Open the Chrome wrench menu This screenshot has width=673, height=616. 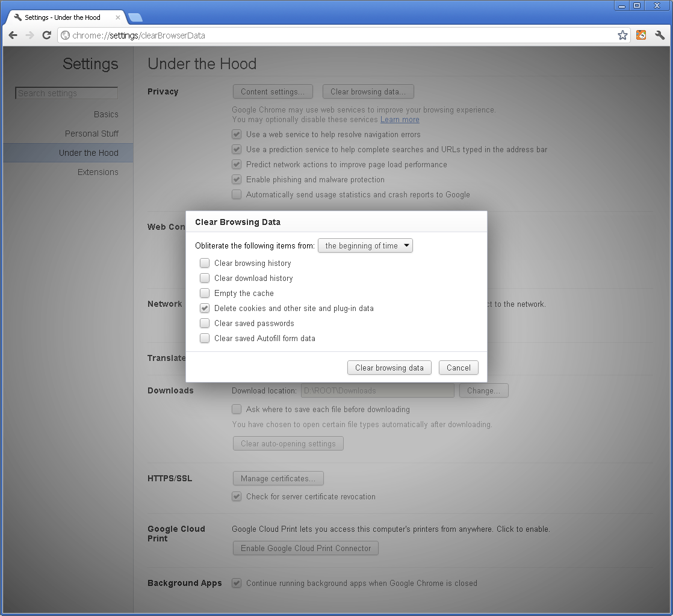[660, 35]
